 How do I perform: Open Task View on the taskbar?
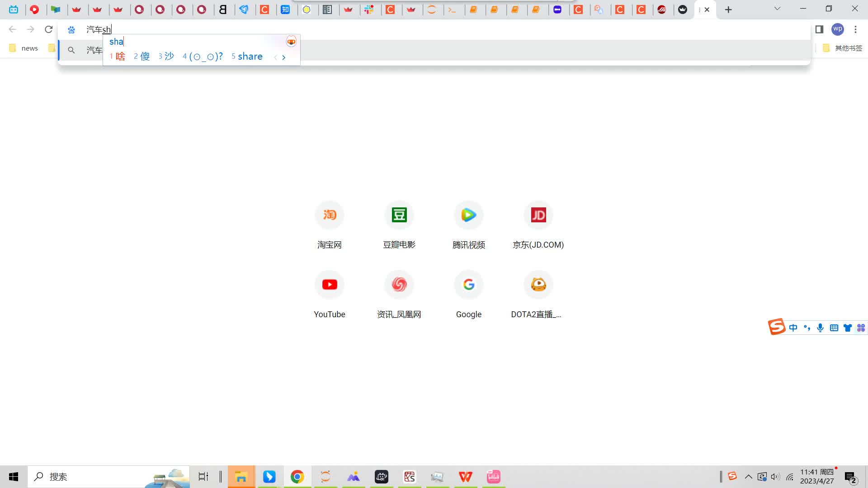click(203, 477)
